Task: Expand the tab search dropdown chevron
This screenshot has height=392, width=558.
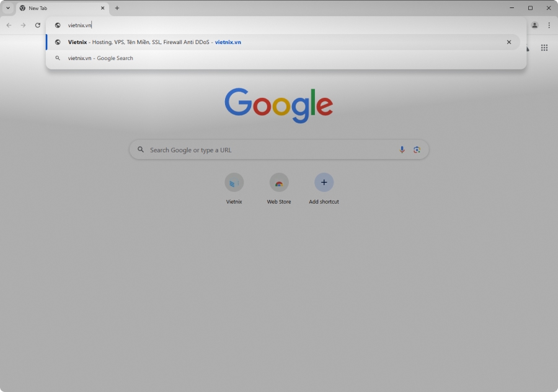Action: [x=8, y=8]
